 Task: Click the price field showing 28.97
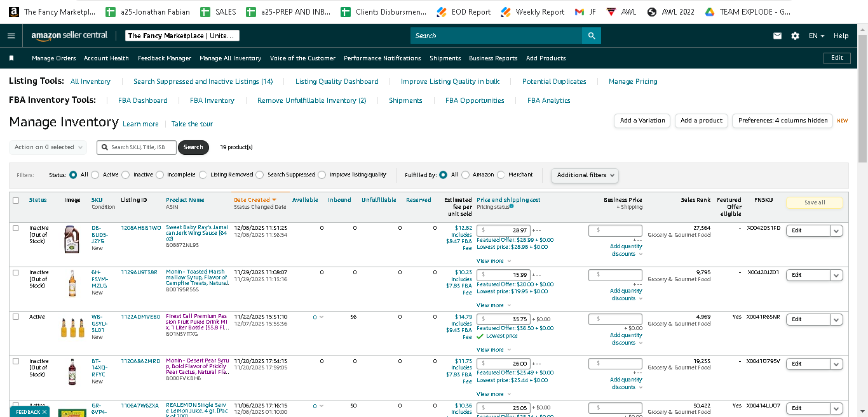pos(503,230)
